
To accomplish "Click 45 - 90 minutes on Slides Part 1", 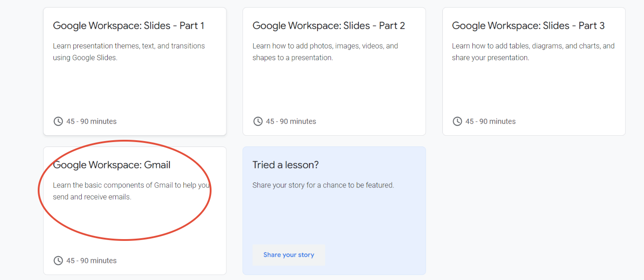I will (92, 121).
